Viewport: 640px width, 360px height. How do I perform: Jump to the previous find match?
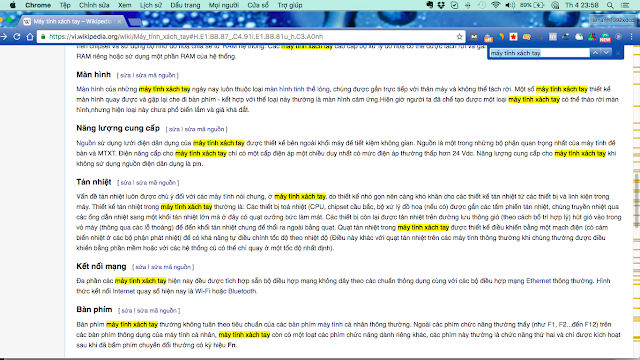(596, 53)
